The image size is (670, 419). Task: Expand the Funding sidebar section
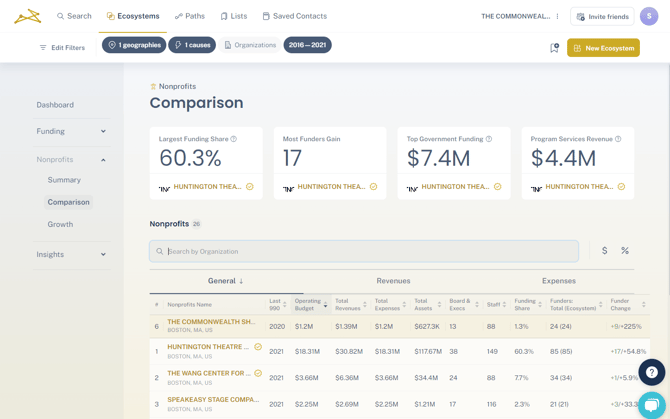103,131
